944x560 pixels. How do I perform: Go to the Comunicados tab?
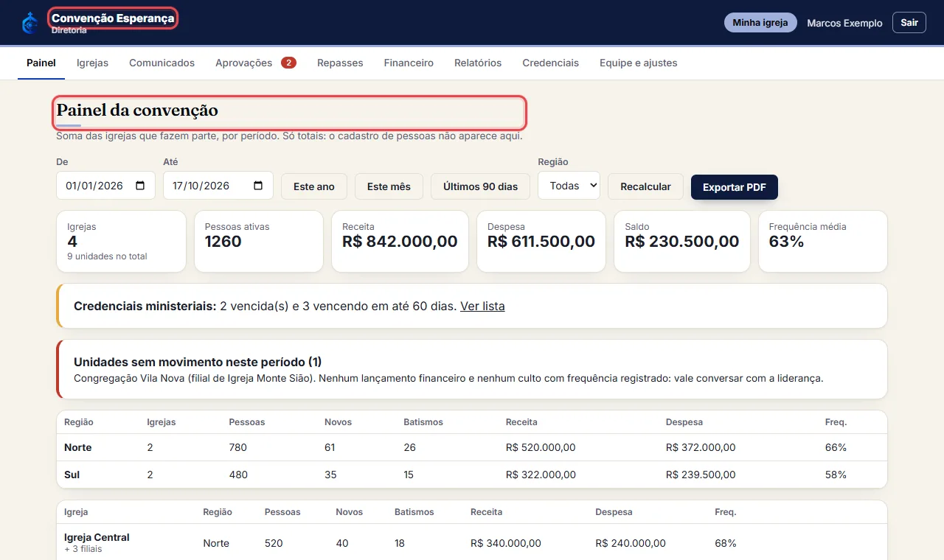point(162,63)
